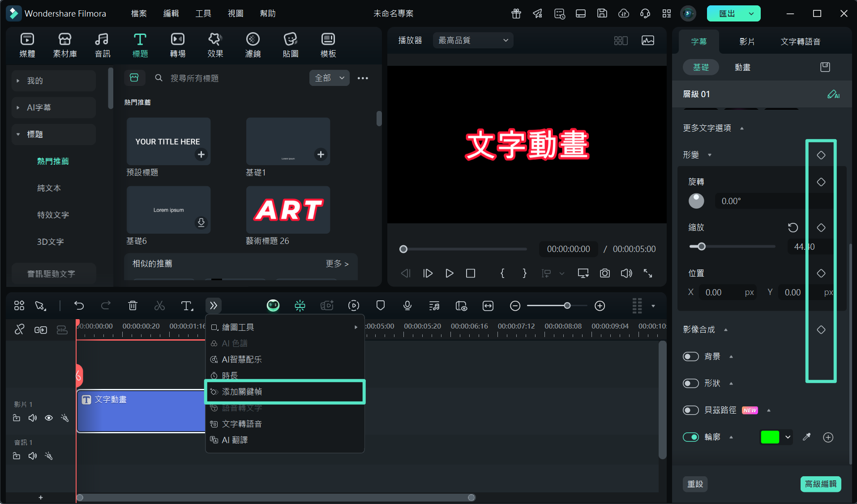
Task: Select 添加關鍵幀 from the dropdown menu
Action: 285,392
